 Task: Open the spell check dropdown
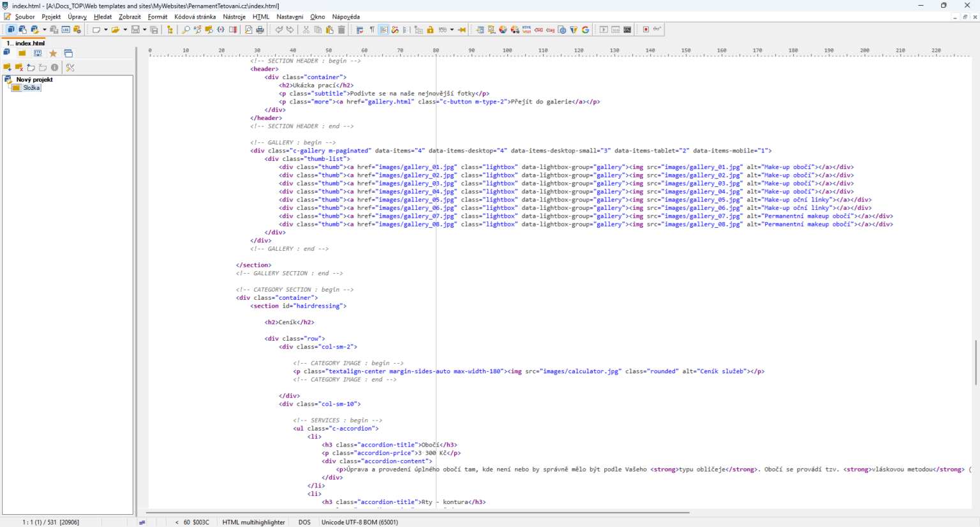[451, 29]
